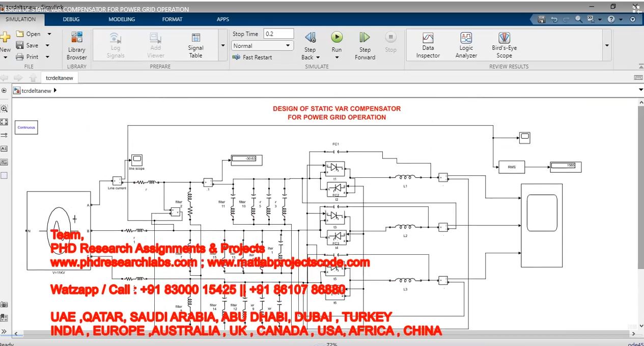The image size is (644, 346).
Task: Switch to the SIMULATION tab
Action: click(x=20, y=19)
